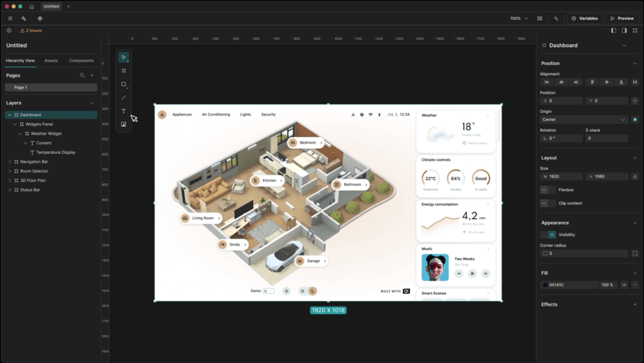Image resolution: width=644 pixels, height=363 pixels.
Task: Select the rectangle shape tool
Action: 124,84
